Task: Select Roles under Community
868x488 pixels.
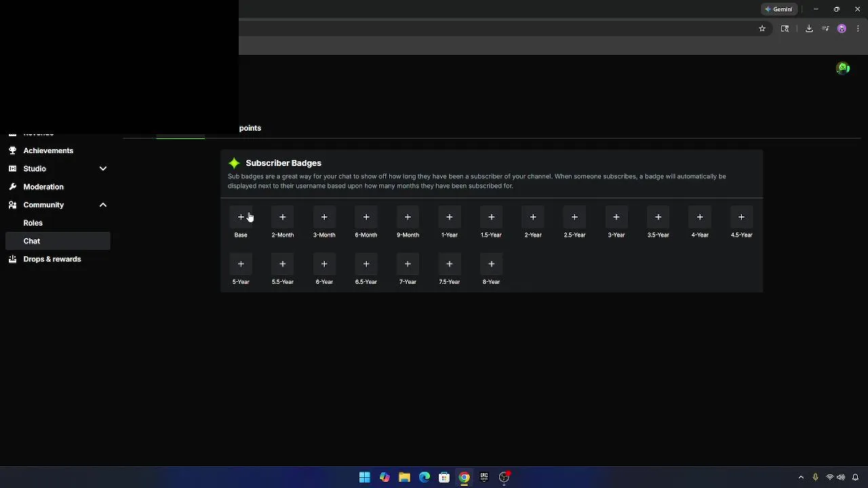Action: (x=57, y=223)
